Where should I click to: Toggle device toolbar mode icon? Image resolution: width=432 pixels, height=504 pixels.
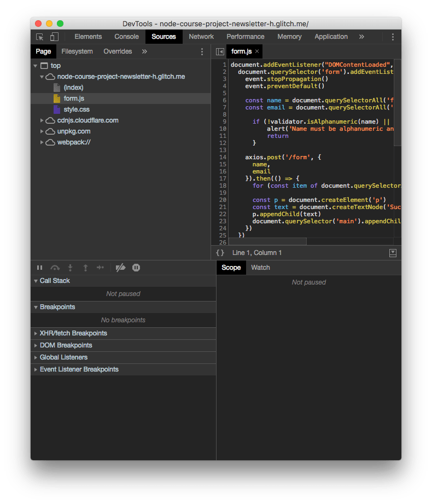click(53, 36)
